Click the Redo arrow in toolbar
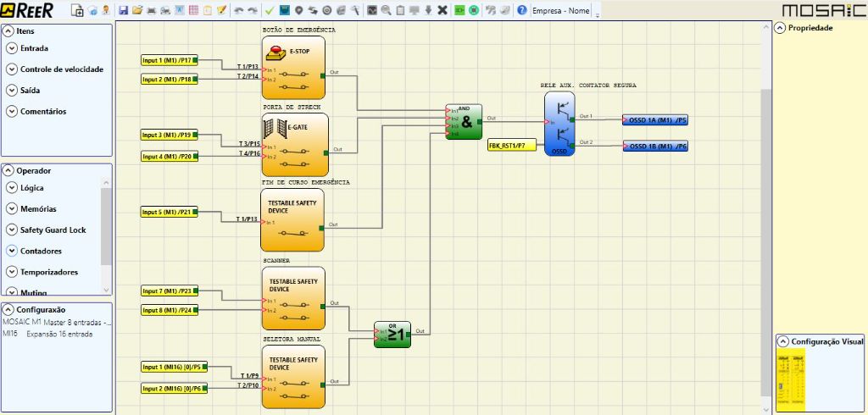Image resolution: width=868 pixels, height=415 pixels. click(252, 10)
